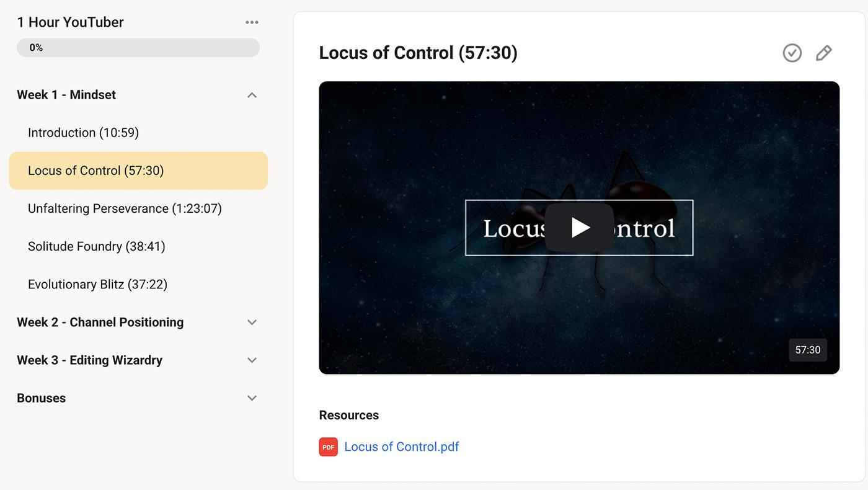Click the 57:30 duration badge on video
This screenshot has height=490, width=868.
808,350
